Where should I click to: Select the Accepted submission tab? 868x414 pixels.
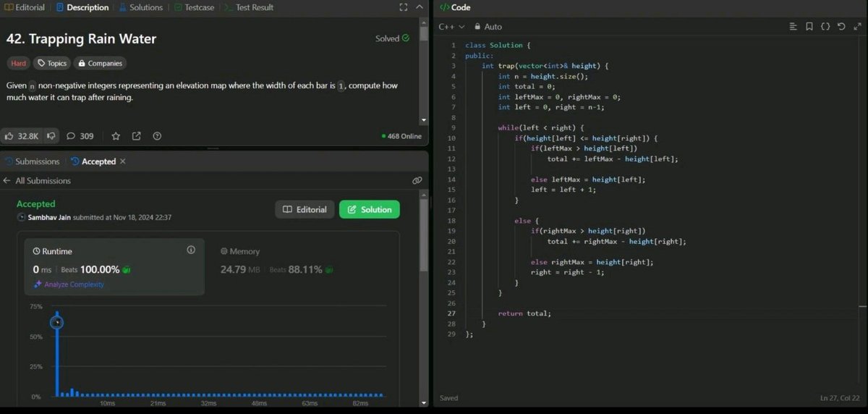[x=93, y=161]
